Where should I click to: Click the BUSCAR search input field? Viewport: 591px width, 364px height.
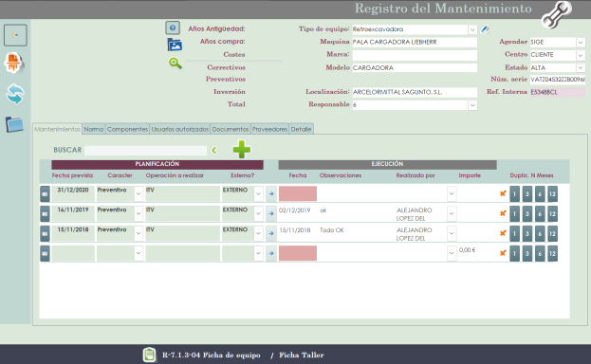[x=145, y=151]
